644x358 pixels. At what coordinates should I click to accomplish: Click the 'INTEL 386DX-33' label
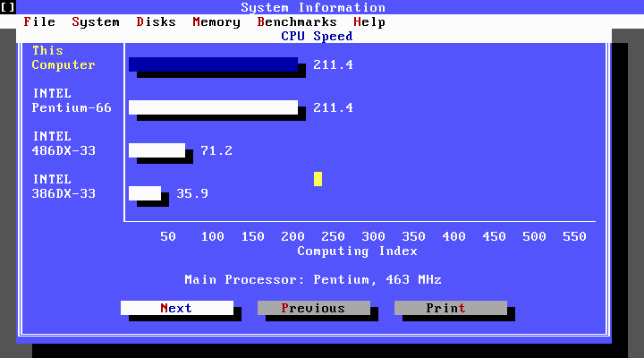pyautogui.click(x=64, y=186)
